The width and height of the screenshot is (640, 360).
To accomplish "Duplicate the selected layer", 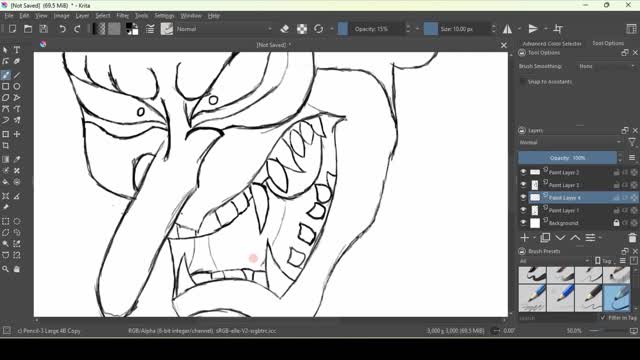I will [x=545, y=238].
